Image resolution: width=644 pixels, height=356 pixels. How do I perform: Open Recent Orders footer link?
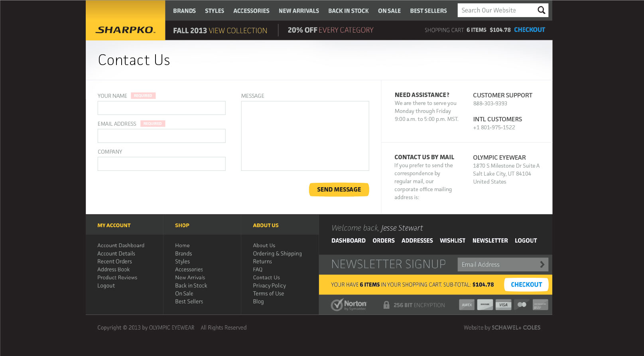click(114, 261)
